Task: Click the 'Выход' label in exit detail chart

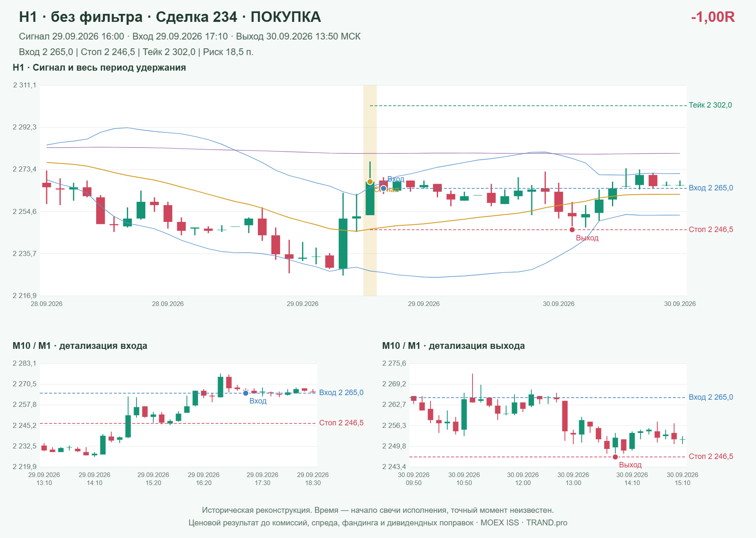Action: click(630, 465)
